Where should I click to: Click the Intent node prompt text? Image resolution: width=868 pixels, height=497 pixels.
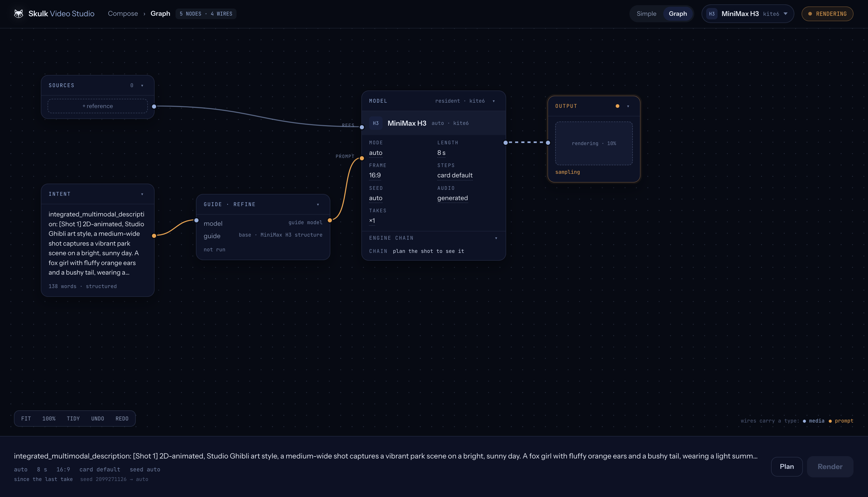(x=97, y=243)
